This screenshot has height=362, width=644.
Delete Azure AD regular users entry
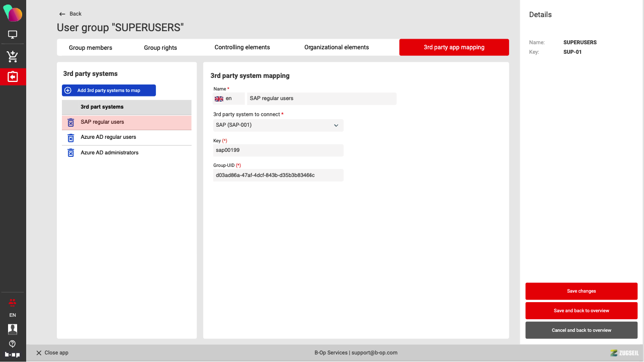point(71,138)
